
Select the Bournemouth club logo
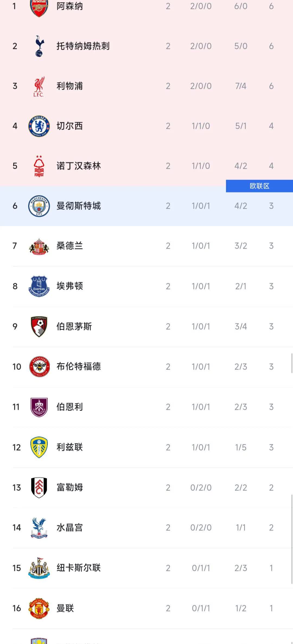pos(39,326)
